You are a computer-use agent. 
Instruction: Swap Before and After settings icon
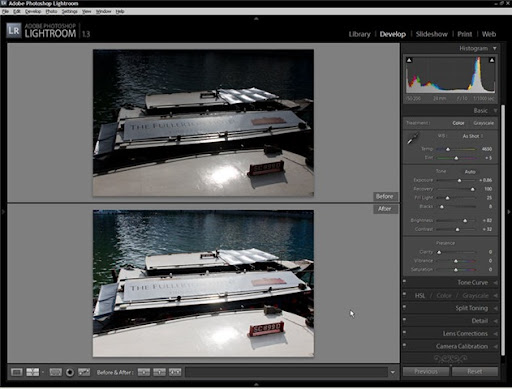pyautogui.click(x=175, y=372)
